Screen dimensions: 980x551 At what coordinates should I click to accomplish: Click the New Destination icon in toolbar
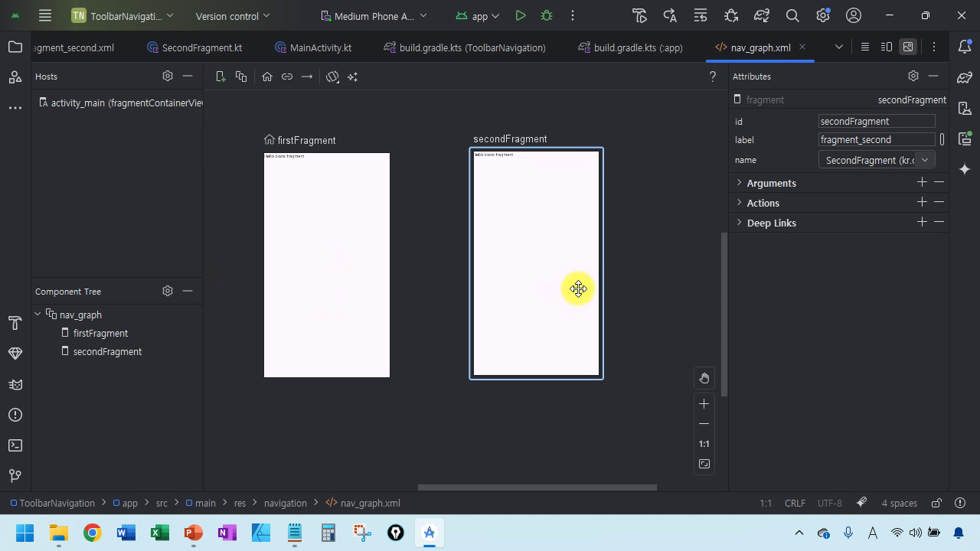point(220,77)
